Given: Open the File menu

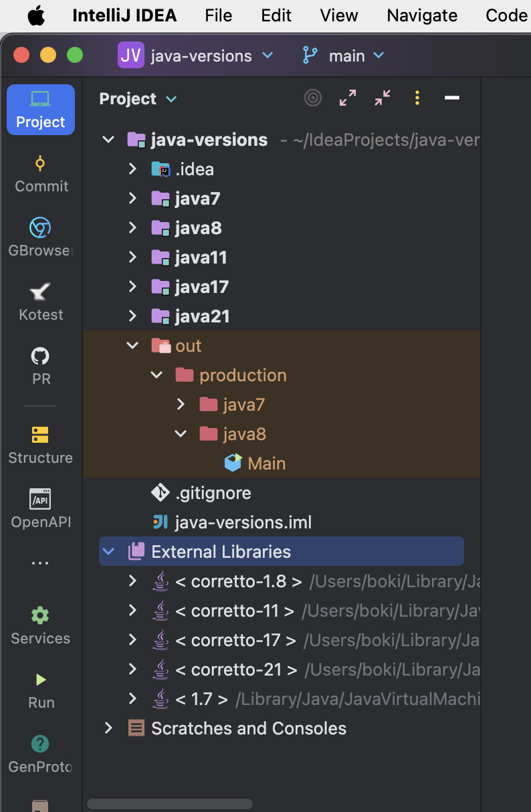Looking at the screenshot, I should 219,16.
